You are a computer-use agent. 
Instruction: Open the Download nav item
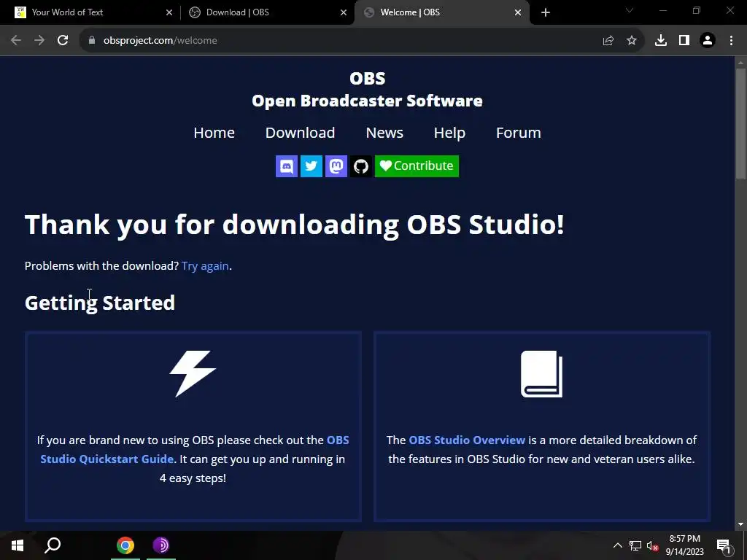coord(300,133)
